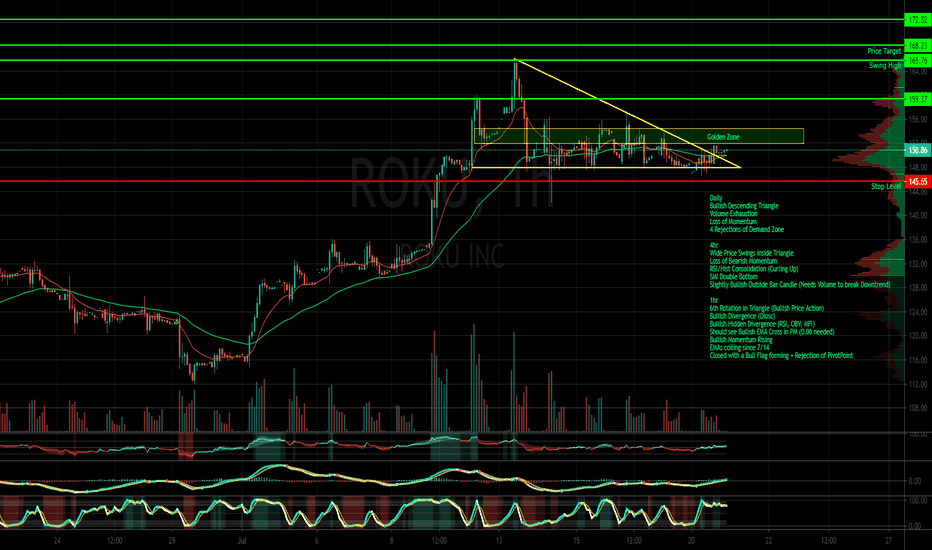Click the 140.00 price axis label
Viewport: 932px width, 550px height.
tap(918, 215)
